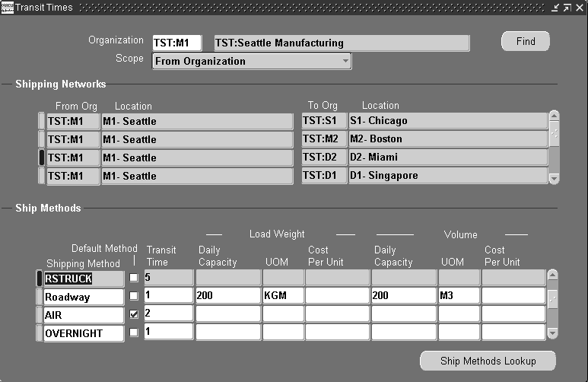Select the OVERNIGHT shipping method field
Viewport: 588px width, 382px height.
tap(84, 333)
